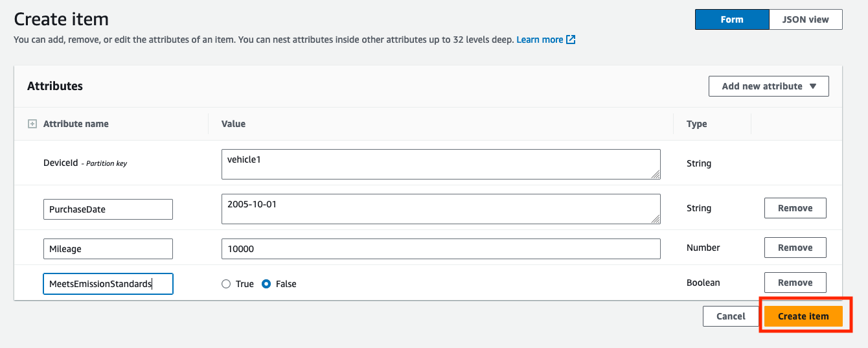The height and width of the screenshot is (348, 868).
Task: Open the Add new attribute dropdown
Action: click(x=762, y=86)
